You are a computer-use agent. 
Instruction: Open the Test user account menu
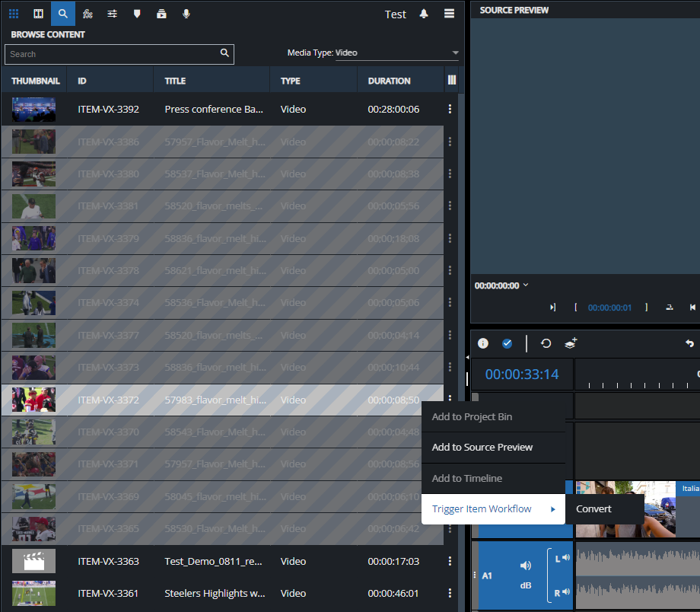pos(395,14)
